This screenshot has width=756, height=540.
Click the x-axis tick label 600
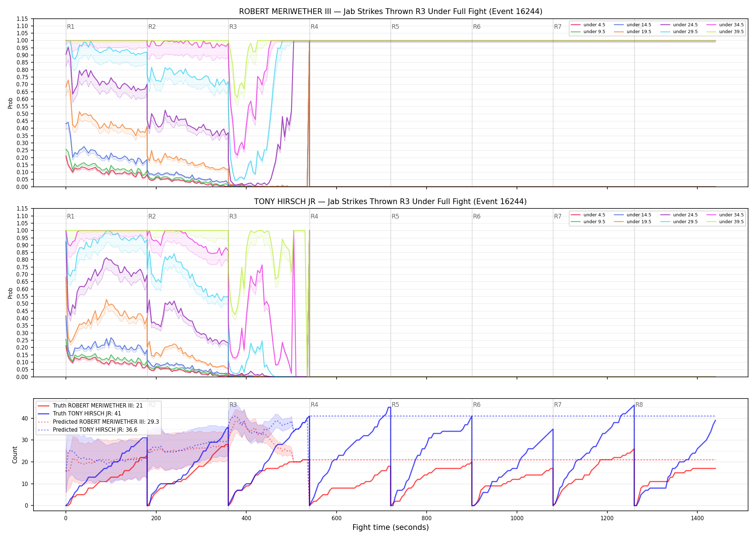337,518
